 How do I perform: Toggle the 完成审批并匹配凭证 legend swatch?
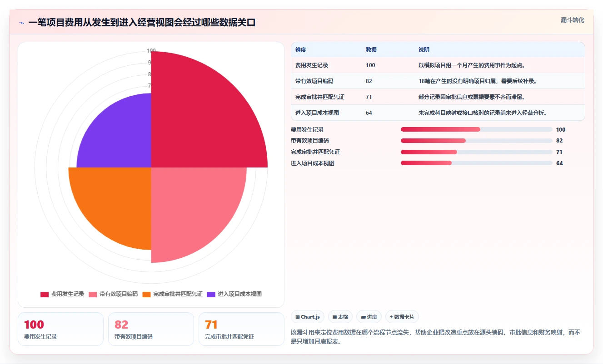(x=146, y=294)
